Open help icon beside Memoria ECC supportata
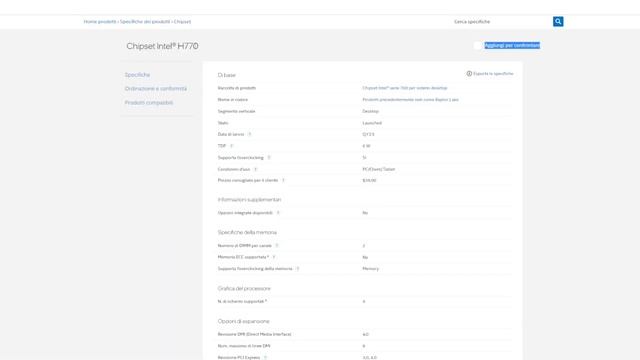Viewport: 640px width, 360px height. click(274, 257)
